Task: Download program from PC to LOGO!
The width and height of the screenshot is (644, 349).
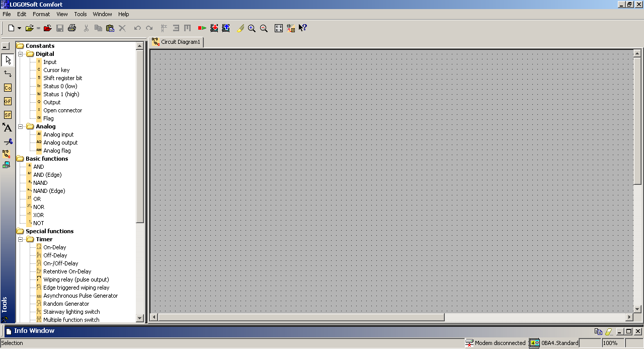Action: pyautogui.click(x=214, y=28)
